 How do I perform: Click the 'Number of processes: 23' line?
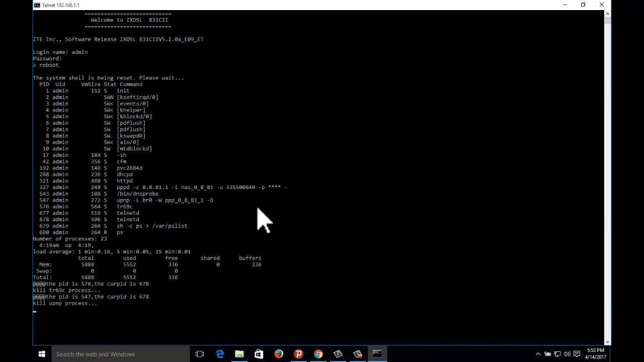click(x=70, y=239)
